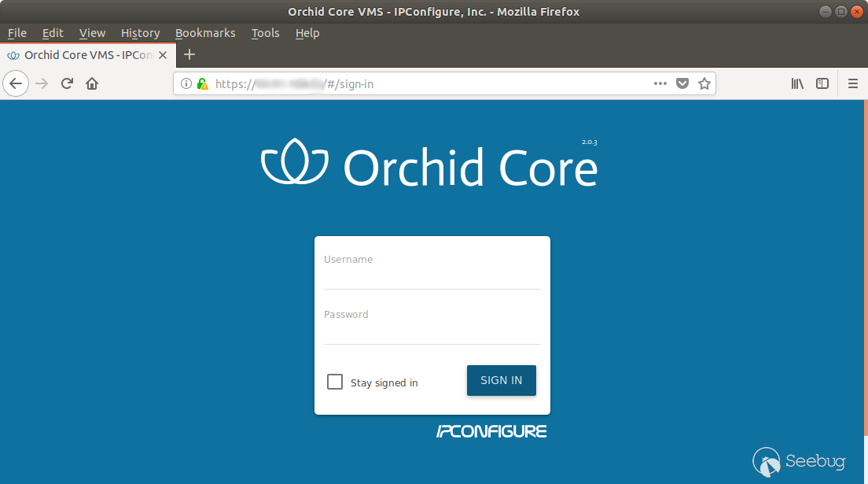Bookmark this page with the star
The width and height of the screenshot is (868, 484).
[704, 83]
